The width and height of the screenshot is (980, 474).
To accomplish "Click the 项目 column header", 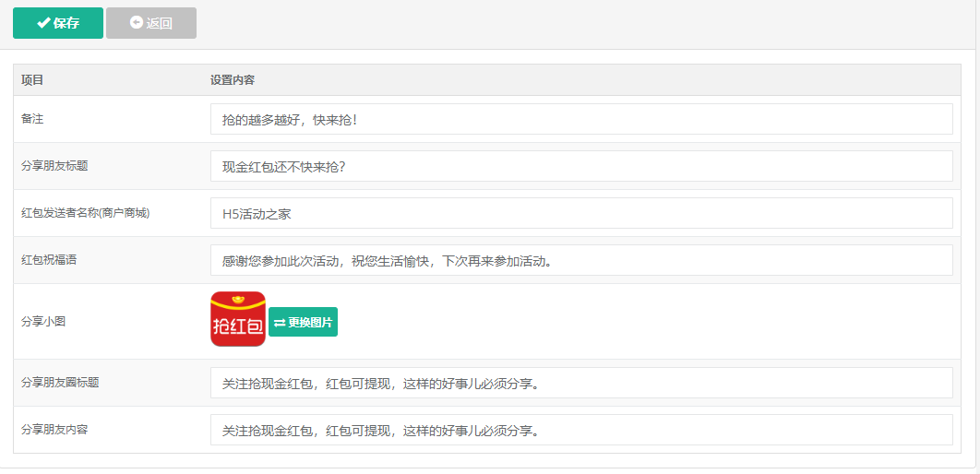I will (32, 80).
